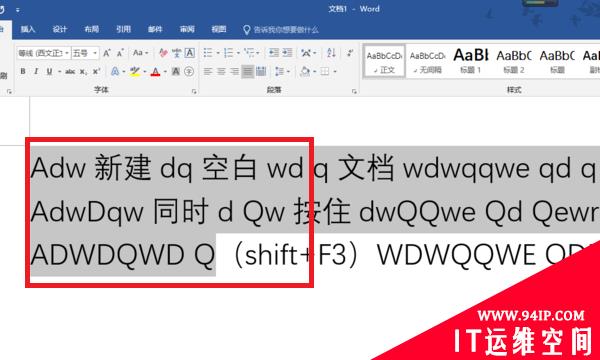Open the font name dropdown
This screenshot has height=360, width=600.
click(67, 53)
